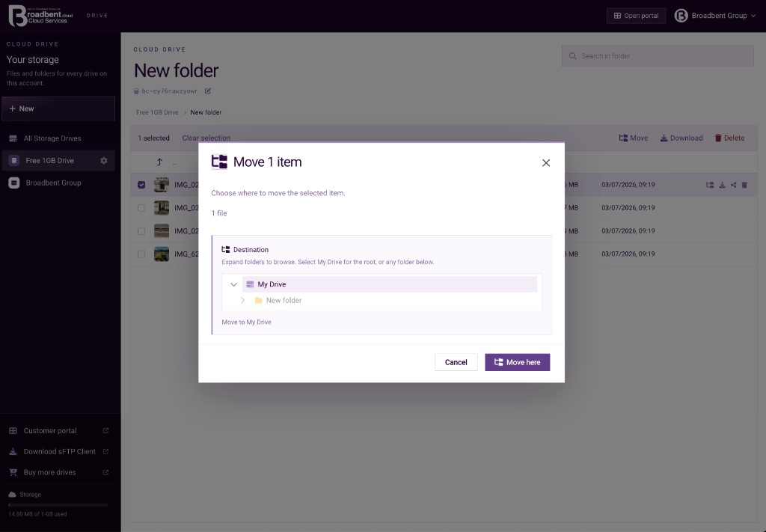
Task: Select My Drive as the destination
Action: (389, 284)
